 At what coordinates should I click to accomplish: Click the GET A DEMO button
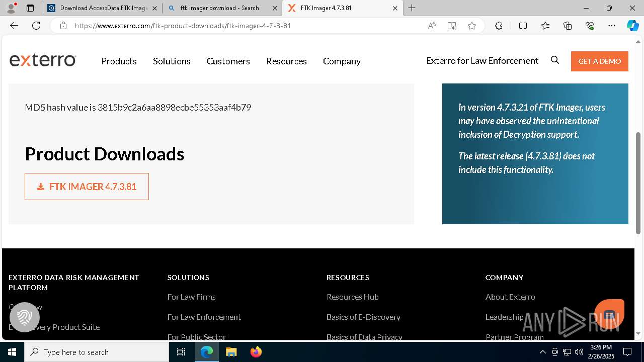pos(599,61)
